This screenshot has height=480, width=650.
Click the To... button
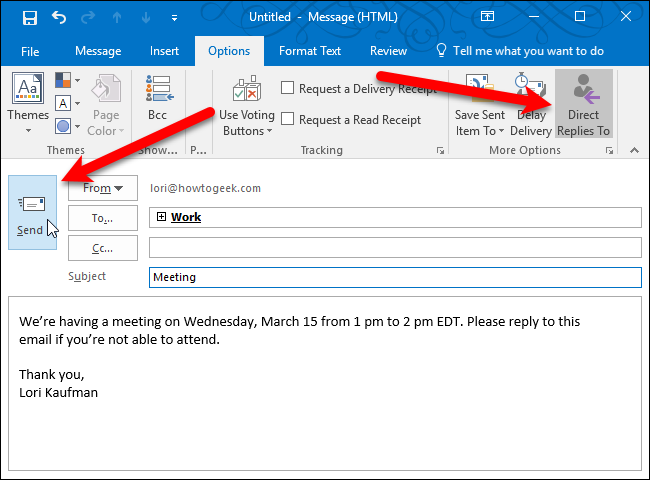click(x=103, y=218)
